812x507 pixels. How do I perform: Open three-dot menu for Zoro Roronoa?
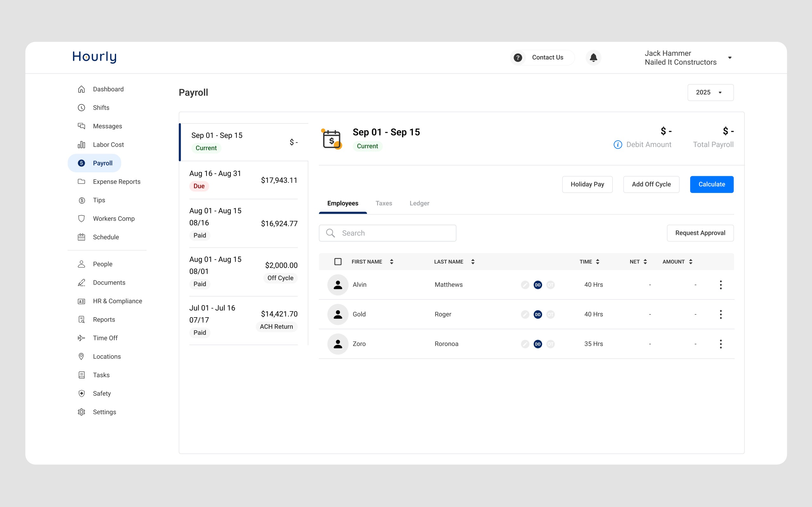[x=720, y=344]
